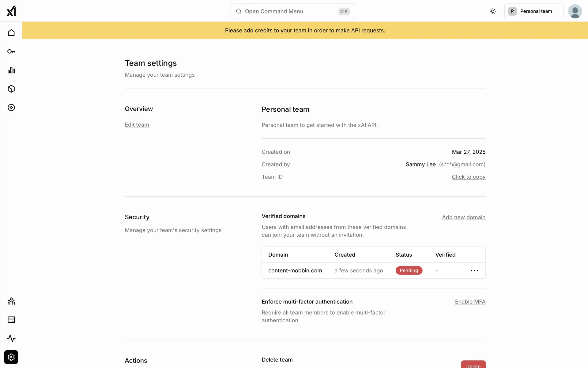Viewport: 588px width, 368px height.
Task: Open the Home sidebar icon
Action: pos(11,33)
